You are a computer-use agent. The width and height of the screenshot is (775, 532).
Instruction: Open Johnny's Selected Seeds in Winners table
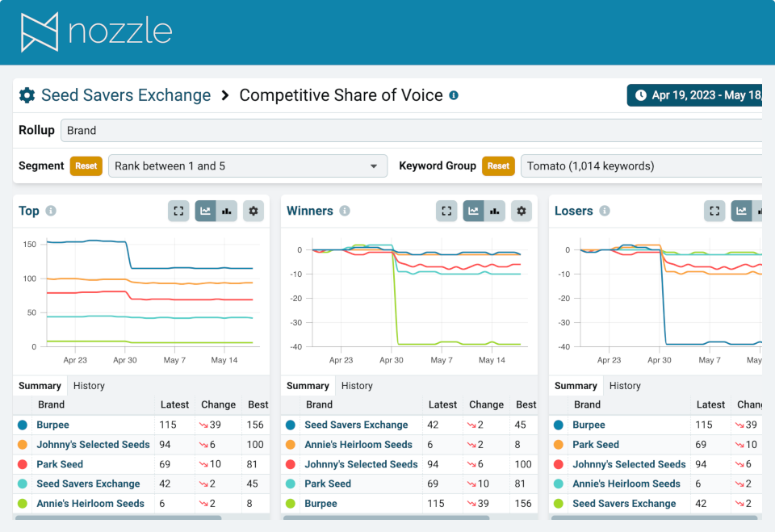[x=361, y=464]
